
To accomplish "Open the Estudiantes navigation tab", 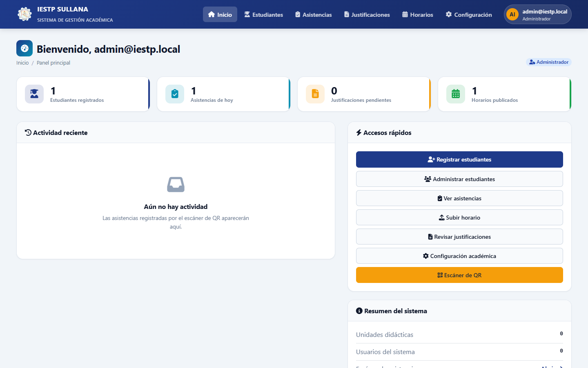I will click(264, 14).
